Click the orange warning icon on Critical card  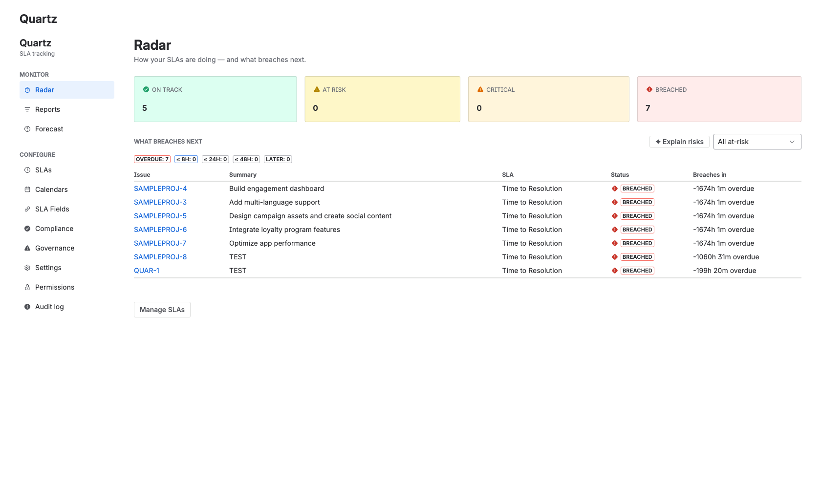click(480, 89)
